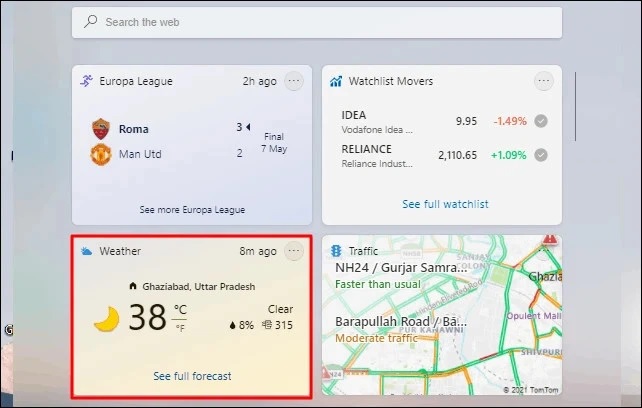Click the air quality wind icon
The width and height of the screenshot is (642, 408).
(x=267, y=325)
